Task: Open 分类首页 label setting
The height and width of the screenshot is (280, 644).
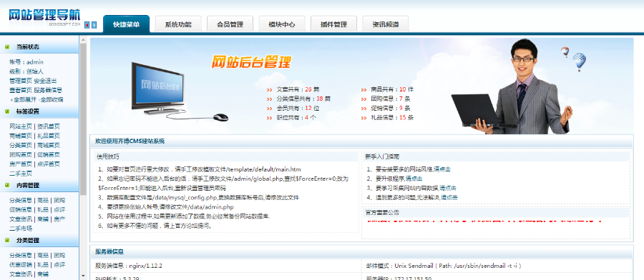Action: pyautogui.click(x=21, y=145)
